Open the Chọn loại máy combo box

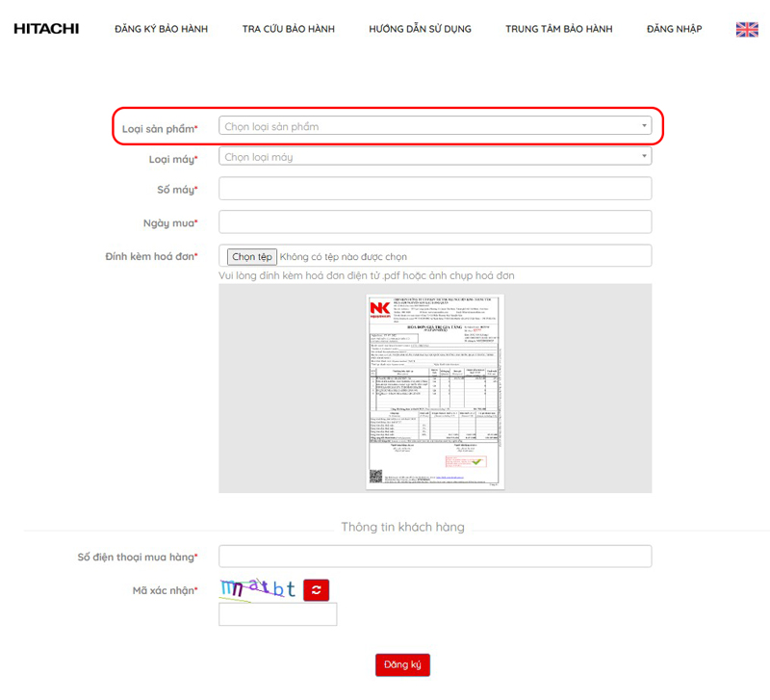(x=428, y=157)
